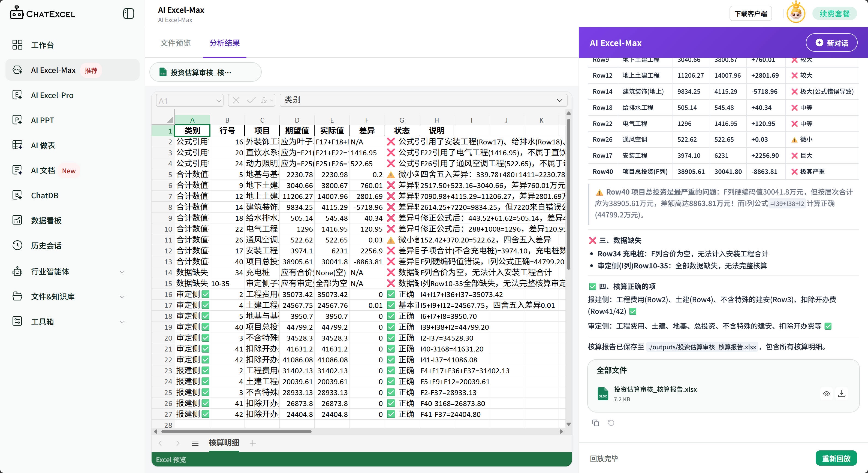
Task: Open AI Excel-Pro tool
Action: 73,95
